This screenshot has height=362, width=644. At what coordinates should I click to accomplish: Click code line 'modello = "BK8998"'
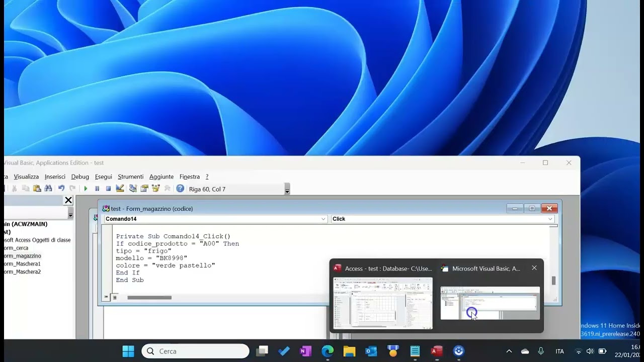(x=151, y=258)
